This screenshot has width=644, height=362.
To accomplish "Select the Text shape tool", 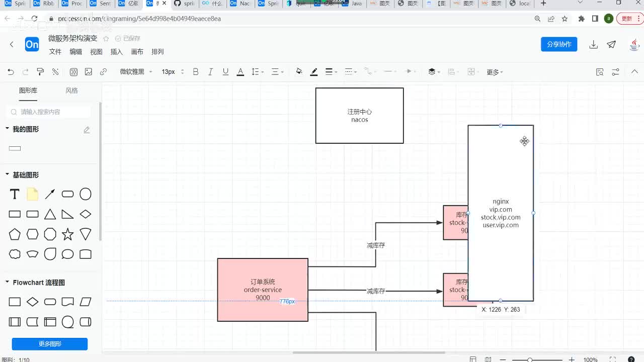I will (x=15, y=194).
